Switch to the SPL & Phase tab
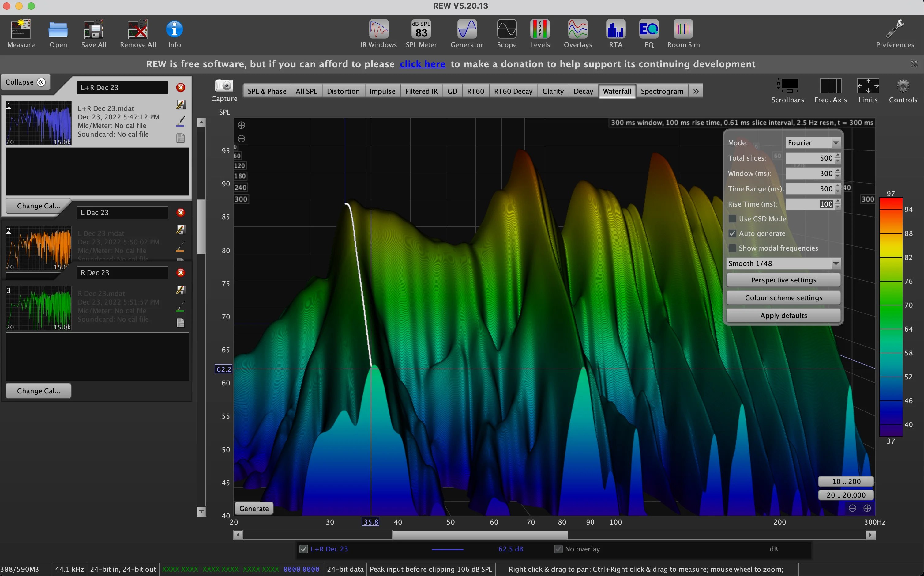 (x=267, y=91)
